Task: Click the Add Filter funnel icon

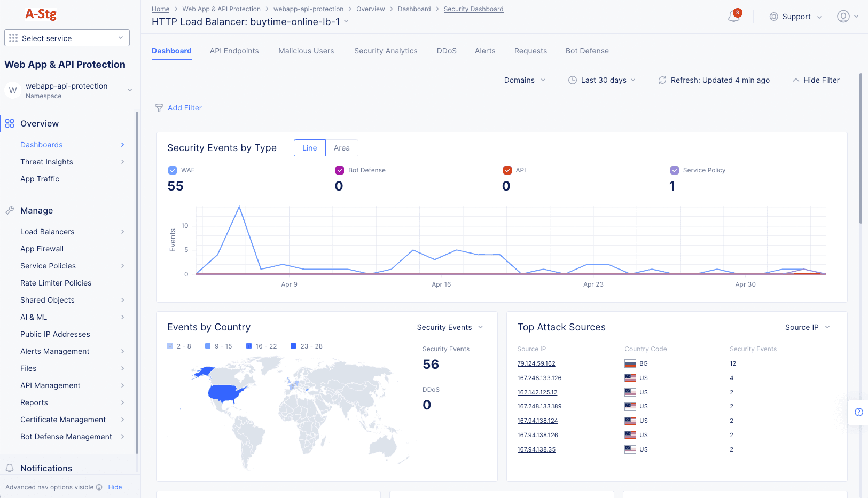Action: coord(159,108)
